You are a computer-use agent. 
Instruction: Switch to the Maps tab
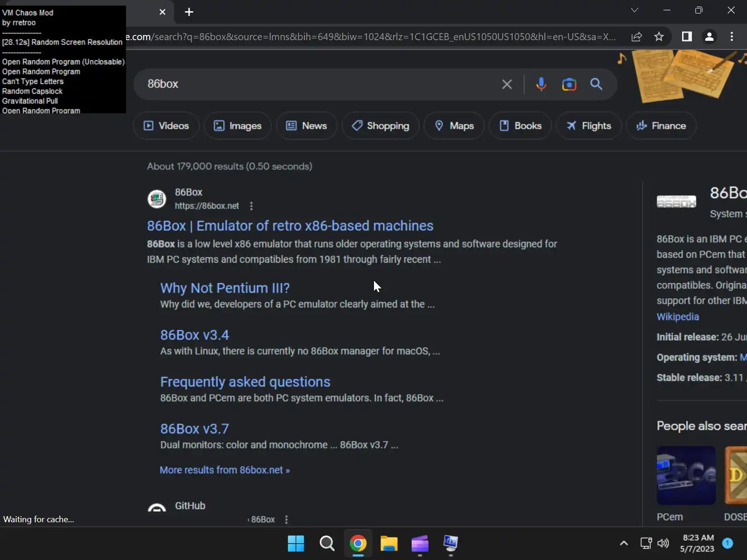click(x=454, y=126)
